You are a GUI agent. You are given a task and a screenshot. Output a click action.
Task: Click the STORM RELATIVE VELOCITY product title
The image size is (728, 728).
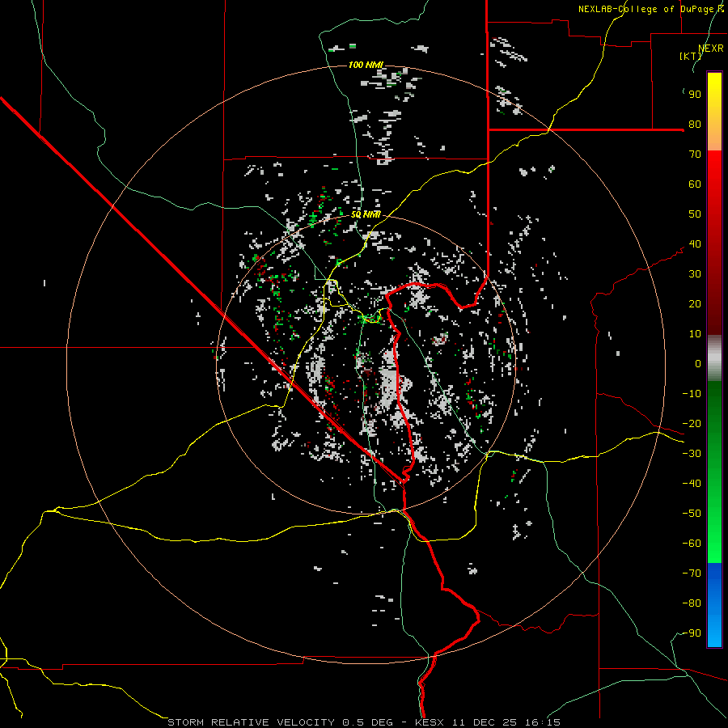251,722
